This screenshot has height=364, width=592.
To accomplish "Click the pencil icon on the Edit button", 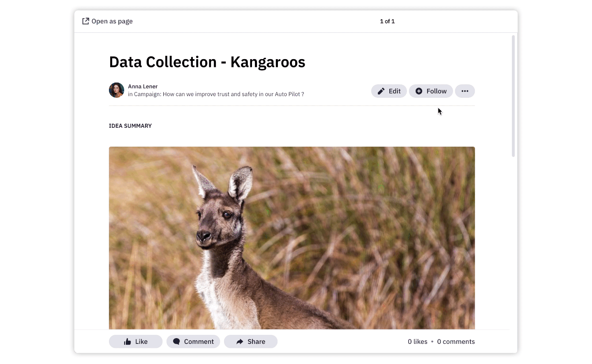I will pos(381,91).
